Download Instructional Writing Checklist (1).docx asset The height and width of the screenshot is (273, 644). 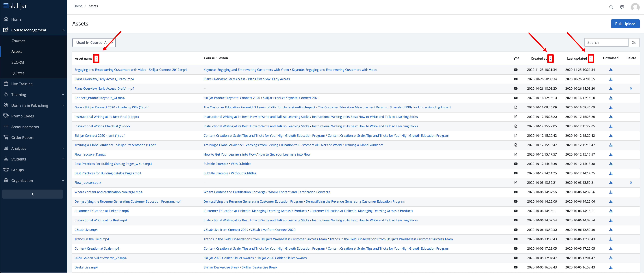click(x=611, y=126)
